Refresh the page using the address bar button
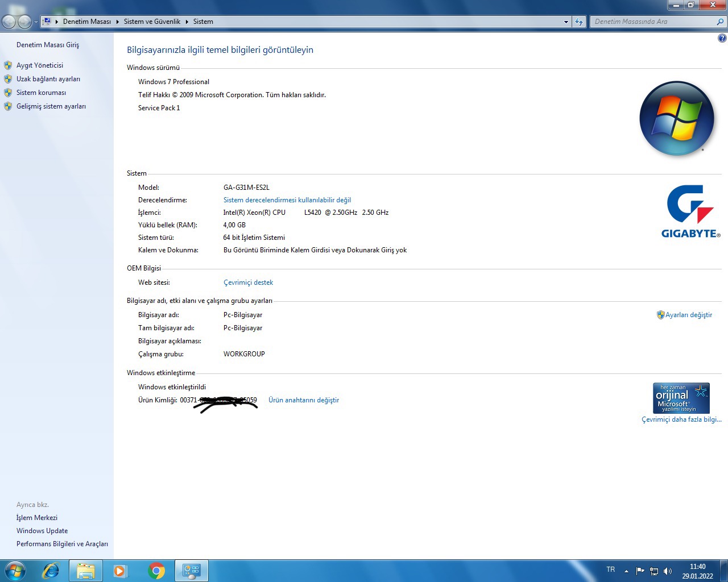Screen dimensions: 728x582 [x=579, y=22]
